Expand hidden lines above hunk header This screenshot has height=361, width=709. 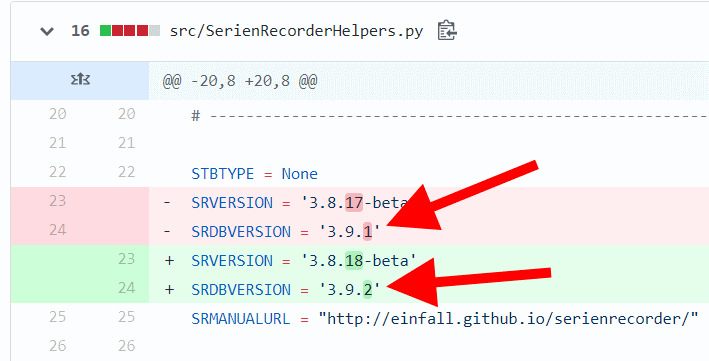coord(80,80)
